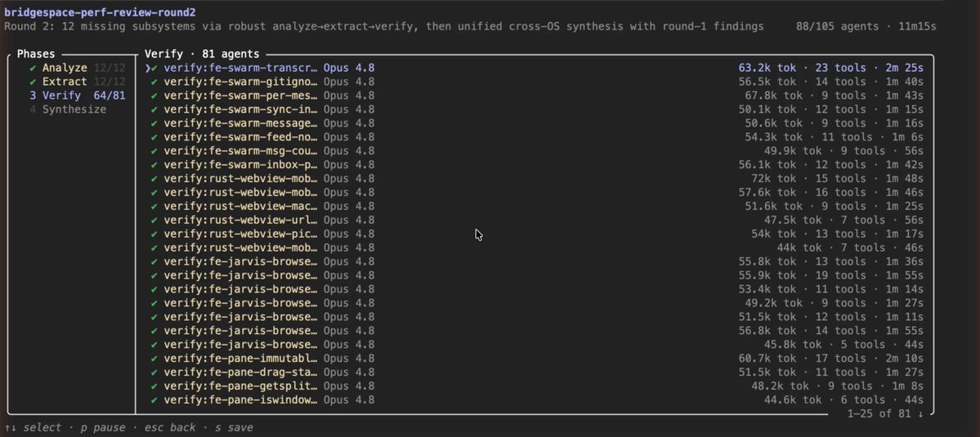Select the verify:rust-webview-mac agent row
Image resolution: width=980 pixels, height=437 pixels.
click(x=534, y=206)
